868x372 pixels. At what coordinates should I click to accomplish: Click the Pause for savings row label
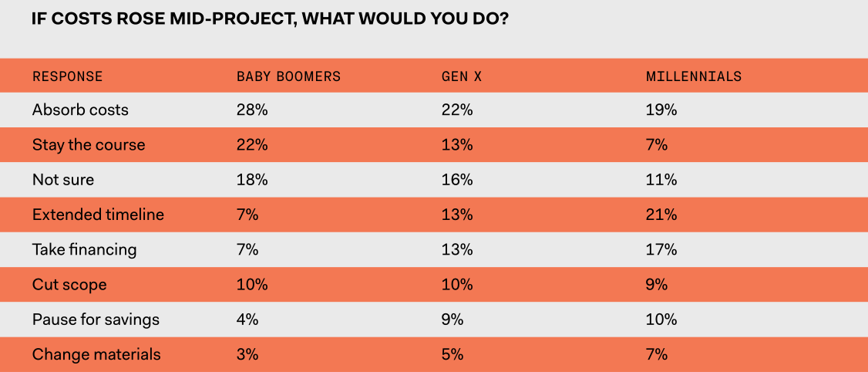[x=96, y=320]
